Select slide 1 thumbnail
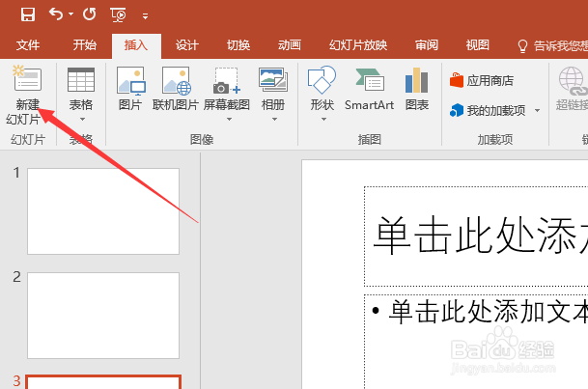 tap(103, 211)
